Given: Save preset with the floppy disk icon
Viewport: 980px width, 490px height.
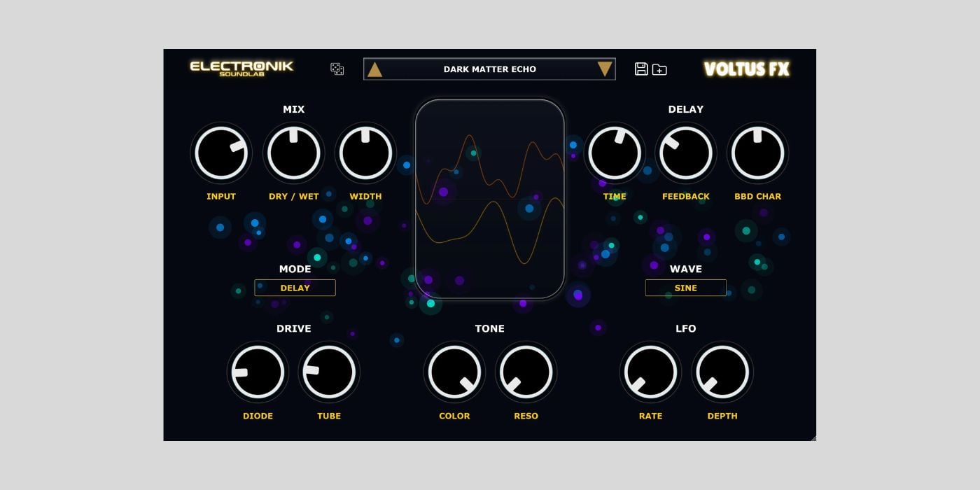Looking at the screenshot, I should (x=640, y=69).
